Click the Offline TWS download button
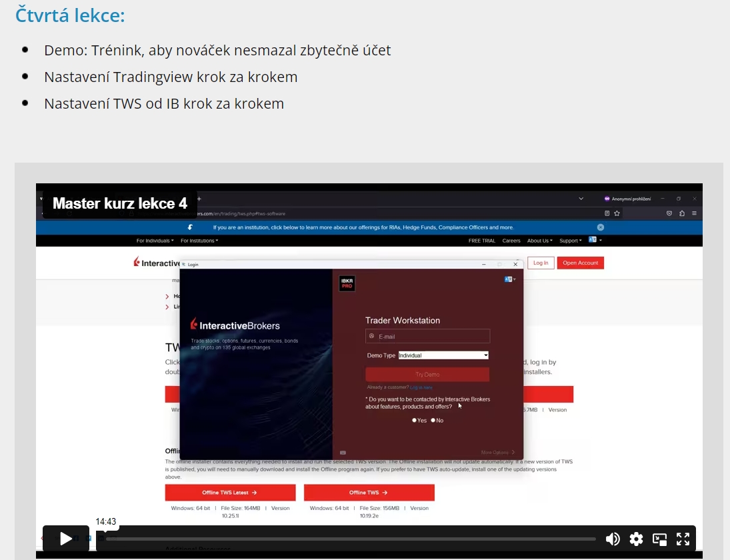The height and width of the screenshot is (560, 730). [x=369, y=493]
